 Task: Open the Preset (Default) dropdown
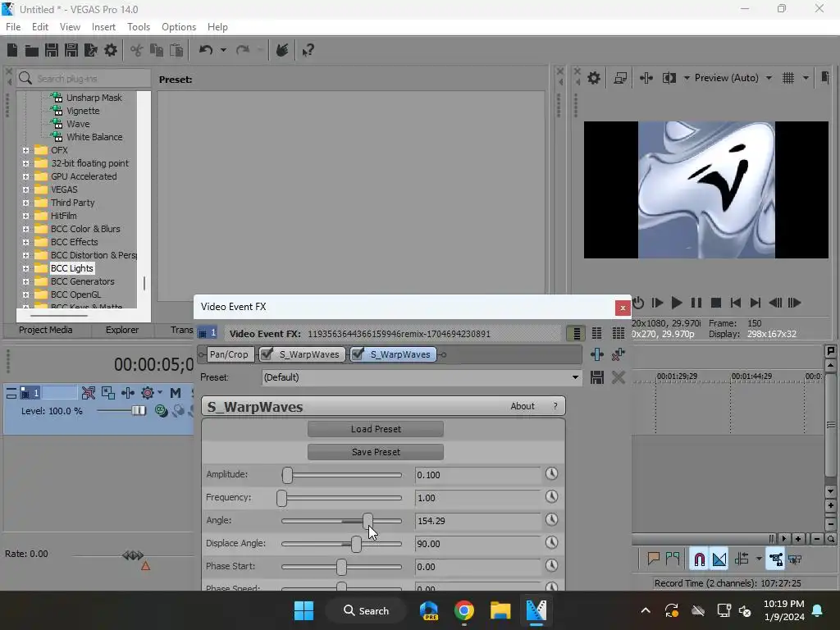click(x=575, y=377)
